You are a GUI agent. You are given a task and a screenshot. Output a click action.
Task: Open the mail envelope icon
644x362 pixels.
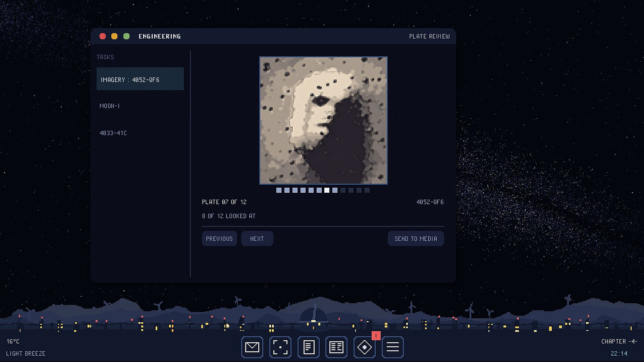(x=252, y=347)
